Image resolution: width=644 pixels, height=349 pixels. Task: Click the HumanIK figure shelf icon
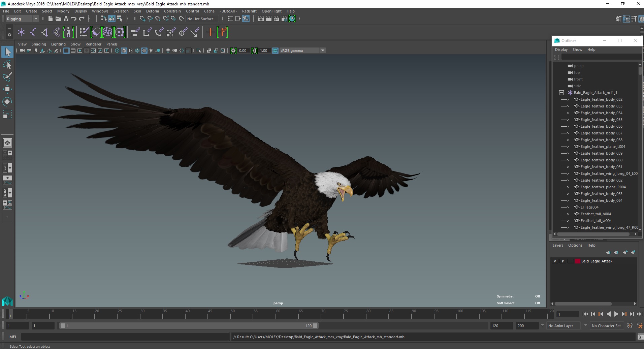68,32
